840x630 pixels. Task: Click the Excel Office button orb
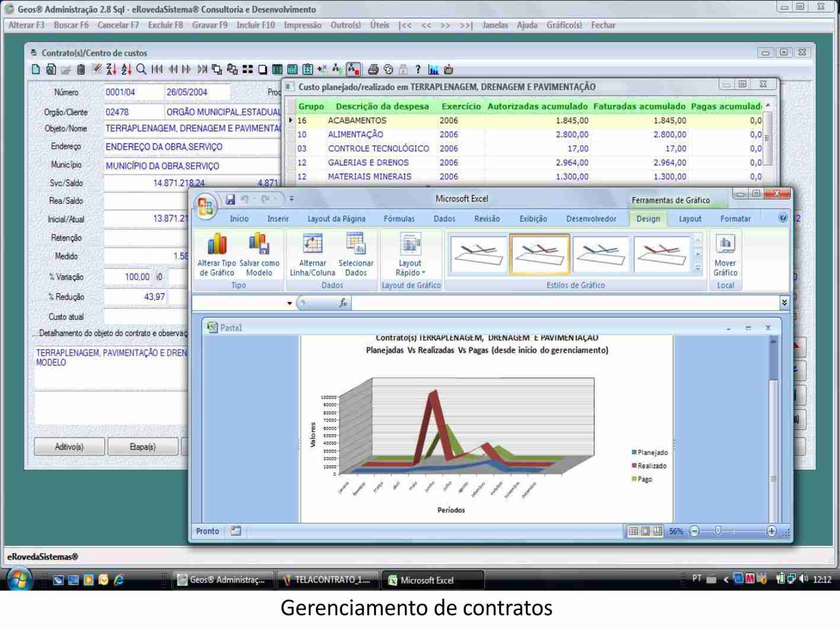(x=206, y=206)
